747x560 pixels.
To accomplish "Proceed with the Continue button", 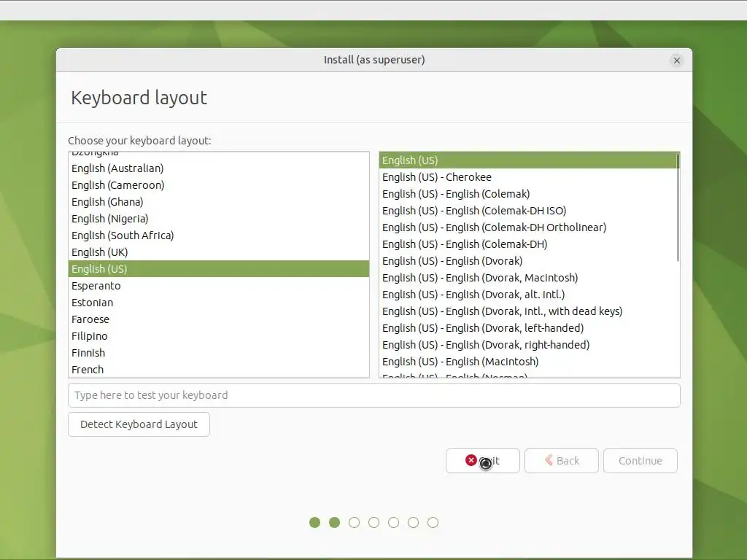I will coord(640,461).
